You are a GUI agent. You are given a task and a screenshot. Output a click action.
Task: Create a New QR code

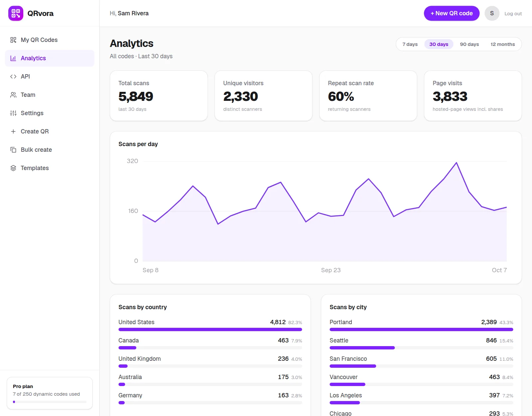coord(452,13)
